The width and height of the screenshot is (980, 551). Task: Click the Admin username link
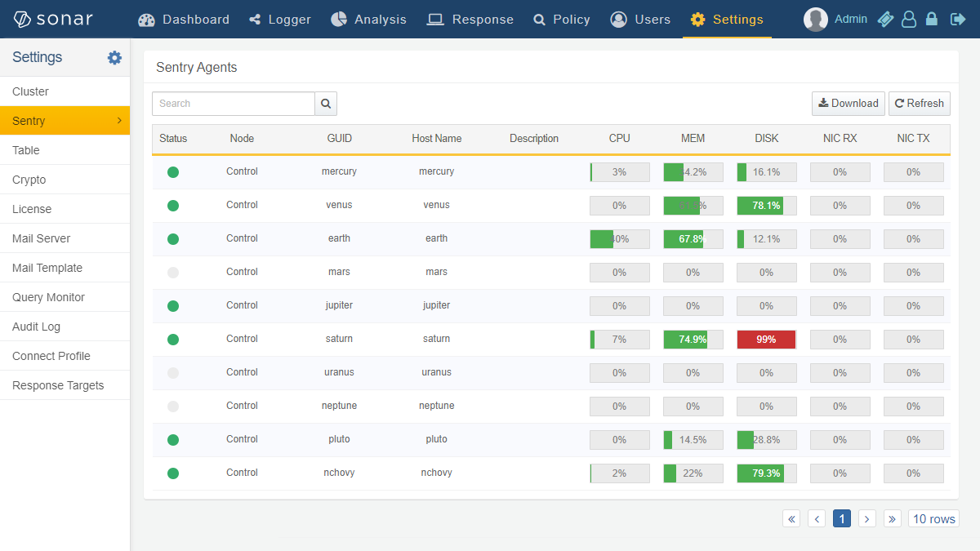[x=851, y=19]
